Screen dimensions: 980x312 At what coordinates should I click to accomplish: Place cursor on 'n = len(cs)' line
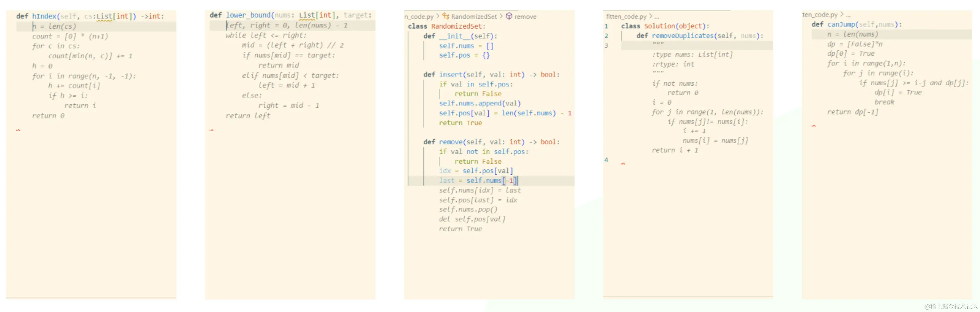click(x=54, y=26)
